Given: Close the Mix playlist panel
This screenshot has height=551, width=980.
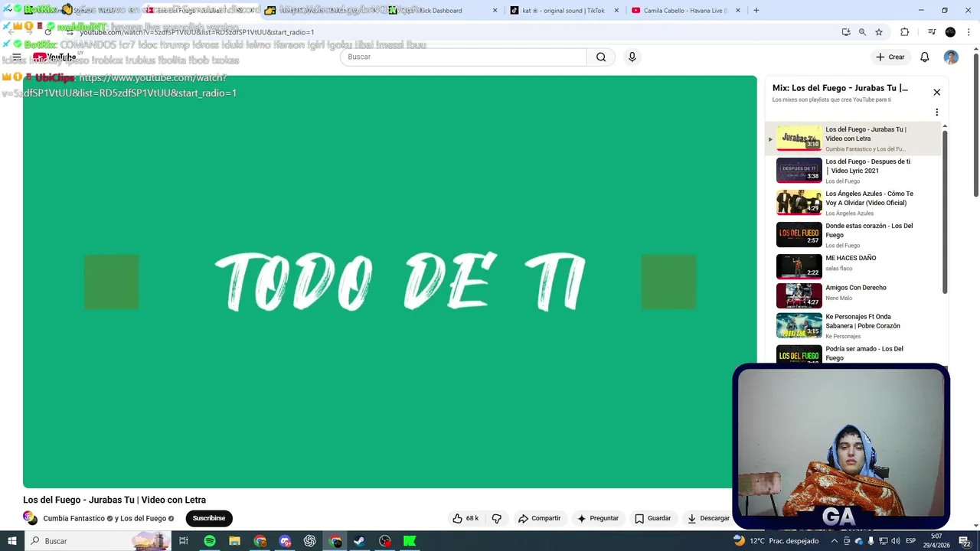Looking at the screenshot, I should 936,92.
